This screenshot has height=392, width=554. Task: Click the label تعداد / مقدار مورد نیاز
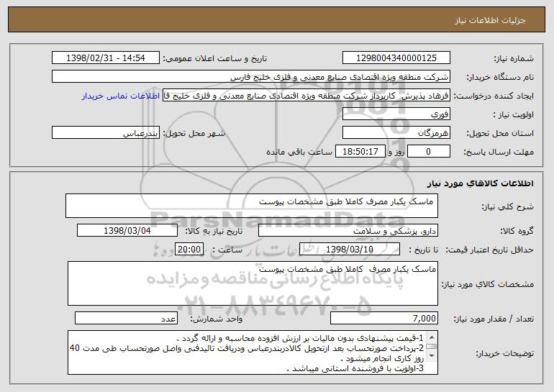tap(494, 319)
